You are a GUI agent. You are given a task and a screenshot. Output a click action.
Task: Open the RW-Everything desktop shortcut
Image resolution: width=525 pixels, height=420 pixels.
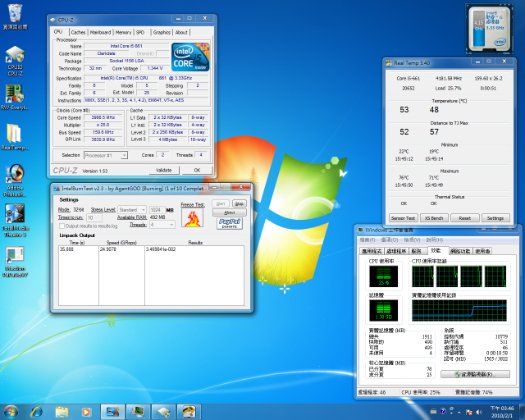(x=15, y=97)
